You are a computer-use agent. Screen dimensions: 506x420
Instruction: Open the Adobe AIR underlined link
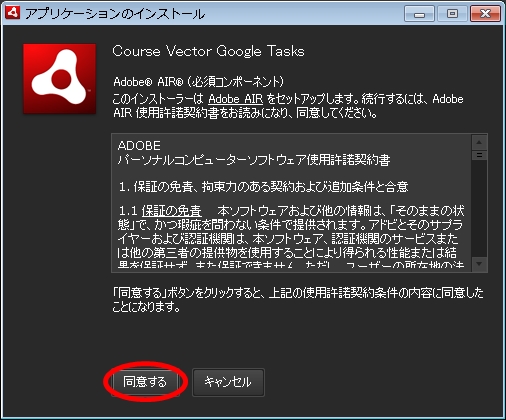(x=236, y=99)
